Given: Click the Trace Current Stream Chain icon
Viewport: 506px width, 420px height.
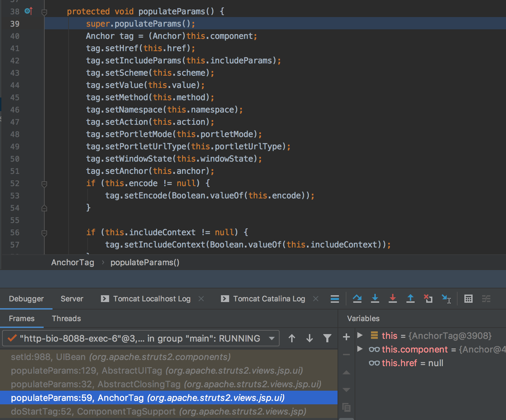Looking at the screenshot, I should 486,299.
